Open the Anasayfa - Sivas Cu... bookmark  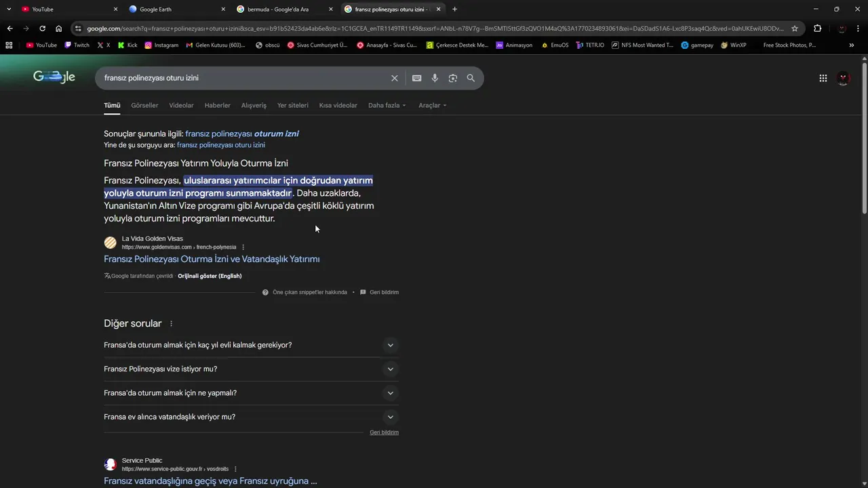point(387,45)
